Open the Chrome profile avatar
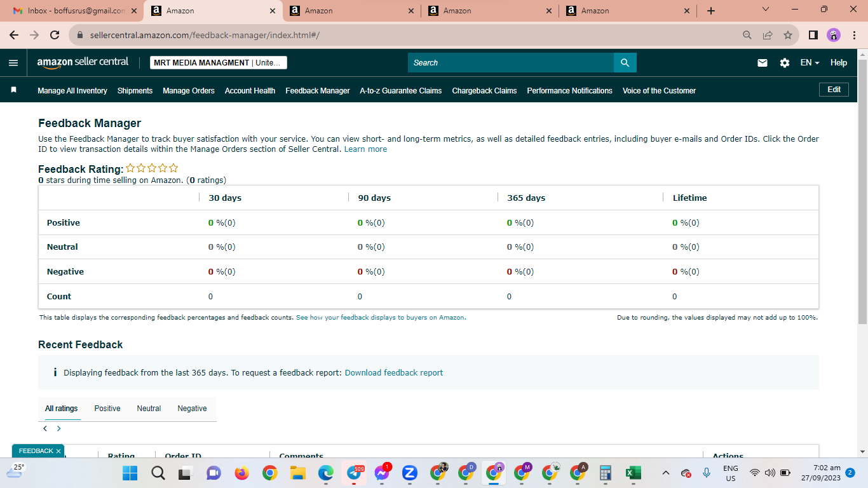Viewport: 868px width, 488px height. coord(834,35)
